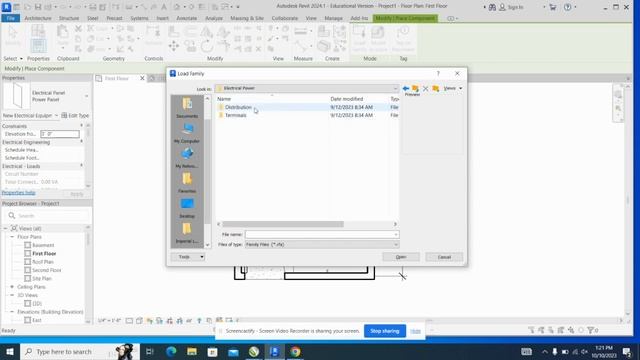Click Cancel in the Load Family dialog
This screenshot has height=360, width=640.
tap(444, 257)
